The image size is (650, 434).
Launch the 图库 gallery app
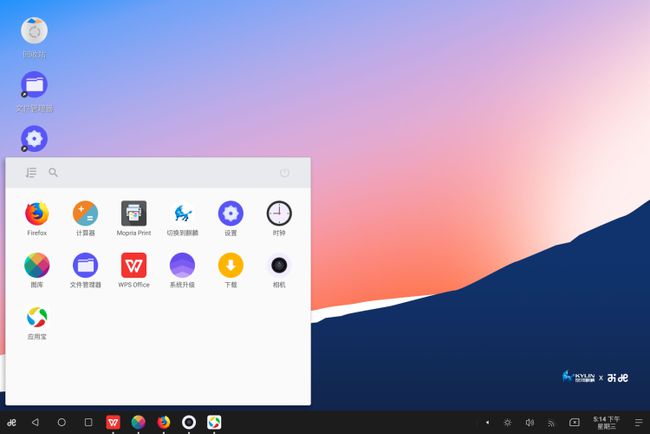click(x=37, y=266)
